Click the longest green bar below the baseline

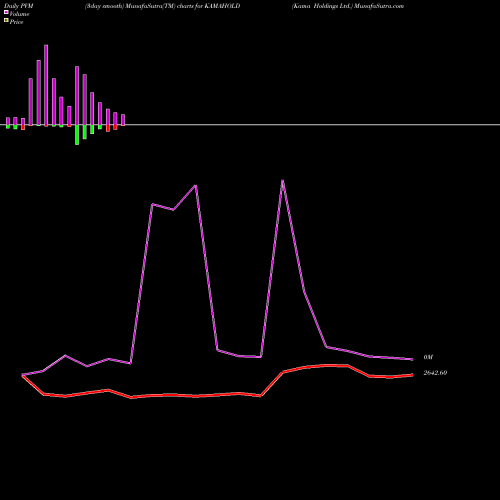coord(77,135)
